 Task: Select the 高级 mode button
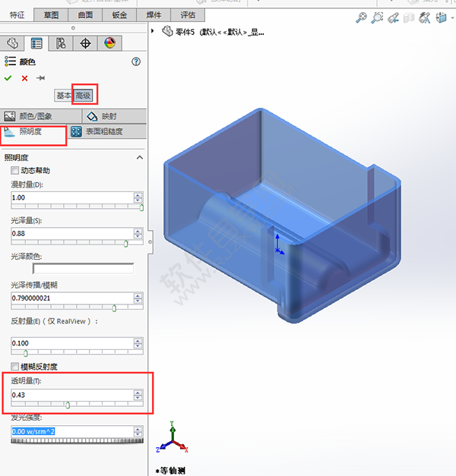click(x=83, y=96)
